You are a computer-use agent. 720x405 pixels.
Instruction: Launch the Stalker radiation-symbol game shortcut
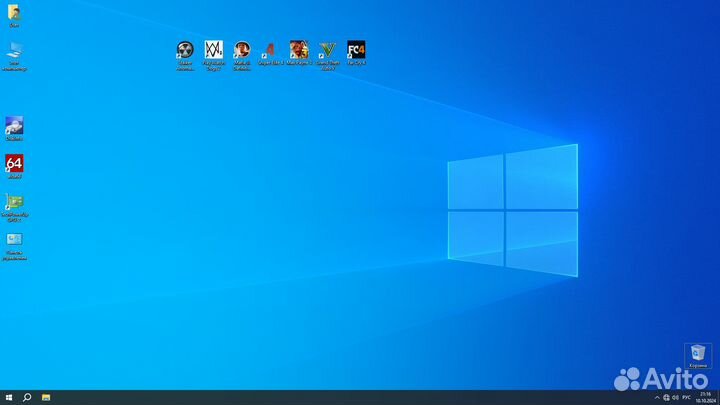tap(185, 56)
